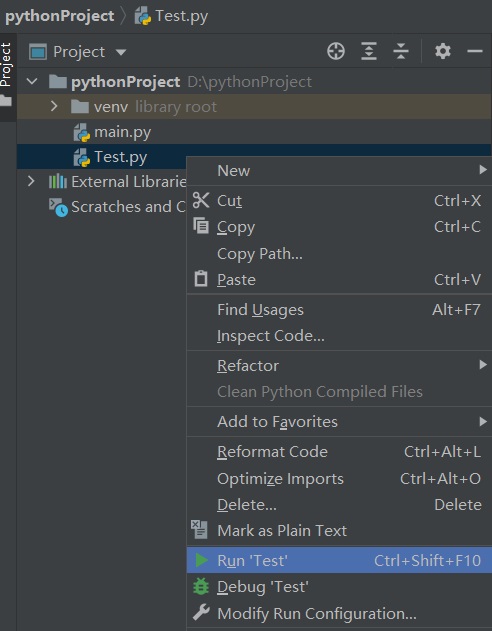Select Reformat Code menu entry
Screen dimensions: 492x631
click(339, 452)
